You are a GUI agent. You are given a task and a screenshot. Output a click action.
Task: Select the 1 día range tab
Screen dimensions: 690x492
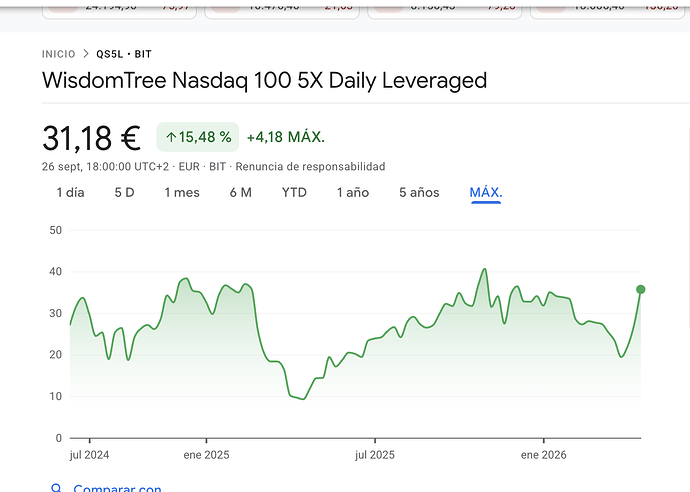(x=70, y=192)
